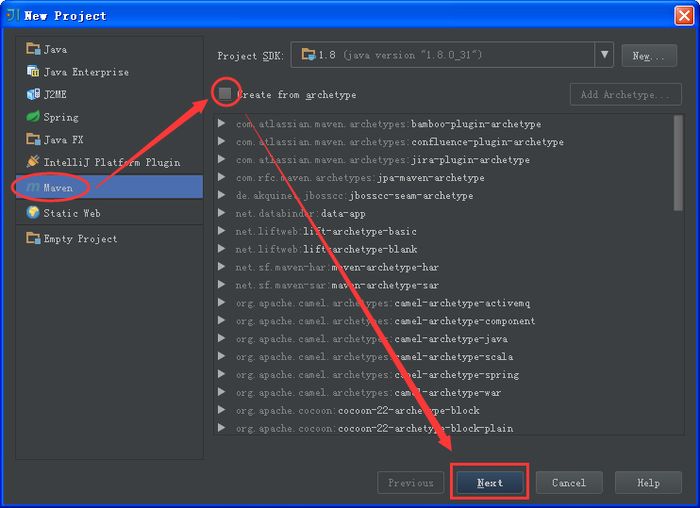Select camel-archetype-java text row
The image size is (700, 508).
click(x=371, y=338)
